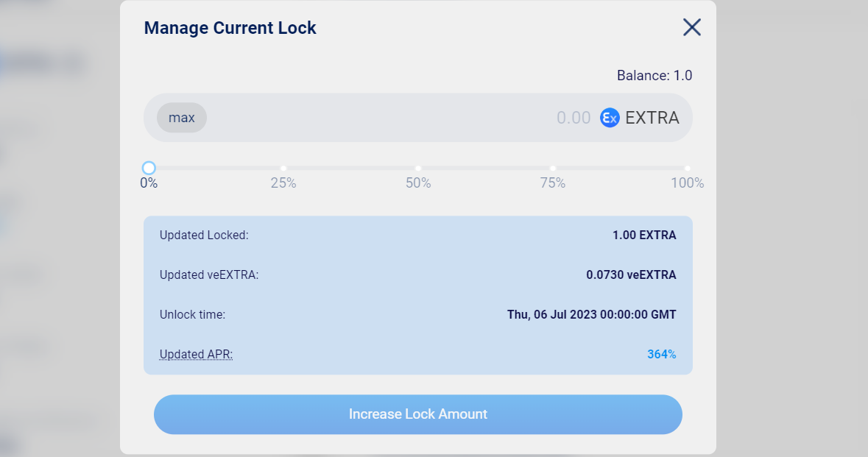Click the 100% dot on the slider track
This screenshot has width=868, height=457.
[688, 169]
